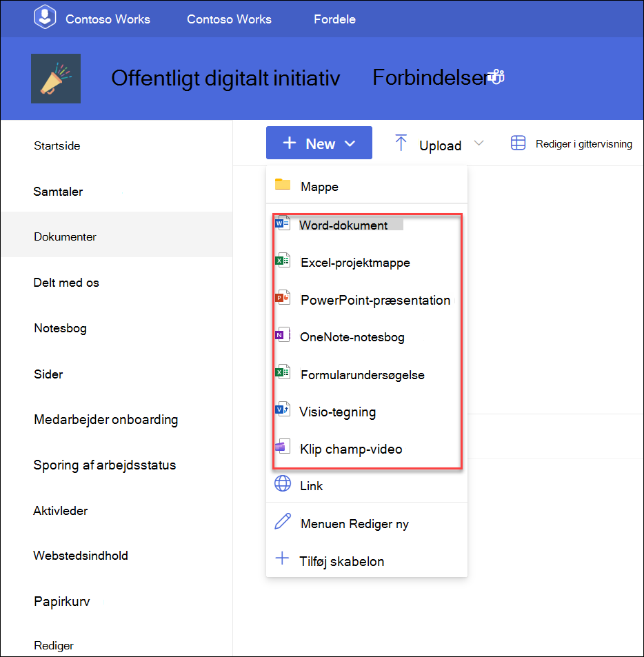Collapse the New dropdown chevron

(x=350, y=143)
